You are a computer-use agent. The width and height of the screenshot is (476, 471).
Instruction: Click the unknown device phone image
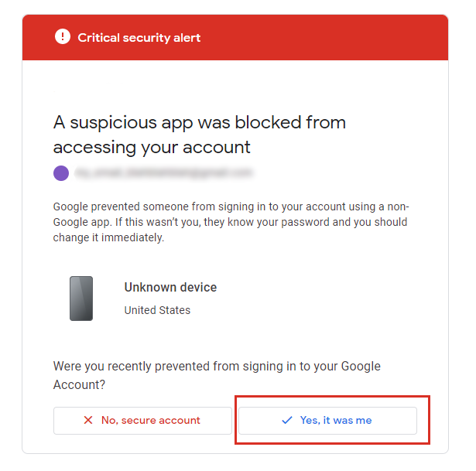click(81, 298)
